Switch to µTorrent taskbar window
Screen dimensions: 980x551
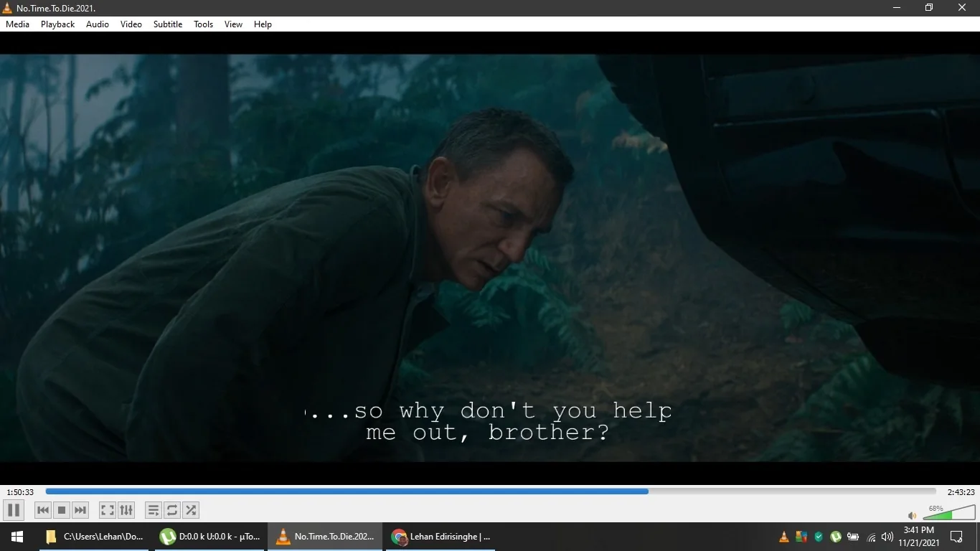click(210, 537)
